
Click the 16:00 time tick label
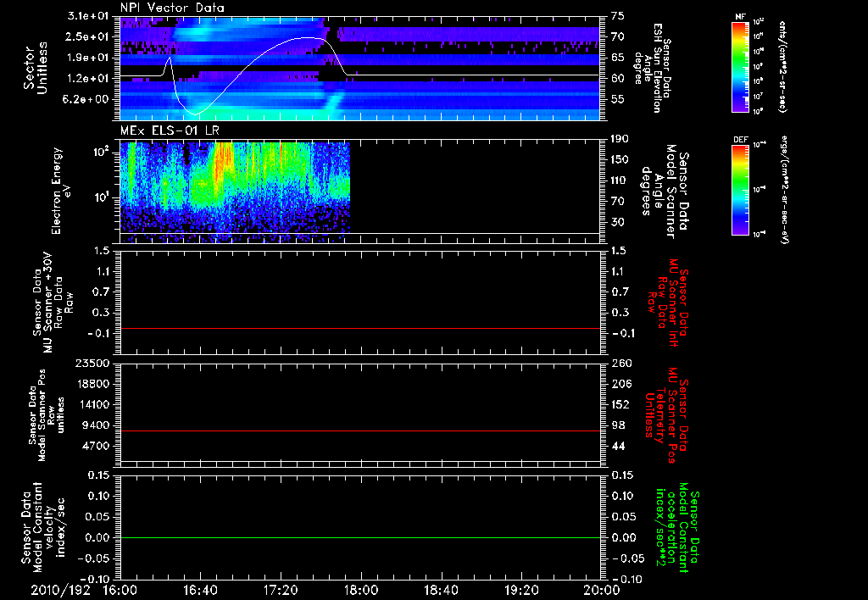[x=120, y=591]
